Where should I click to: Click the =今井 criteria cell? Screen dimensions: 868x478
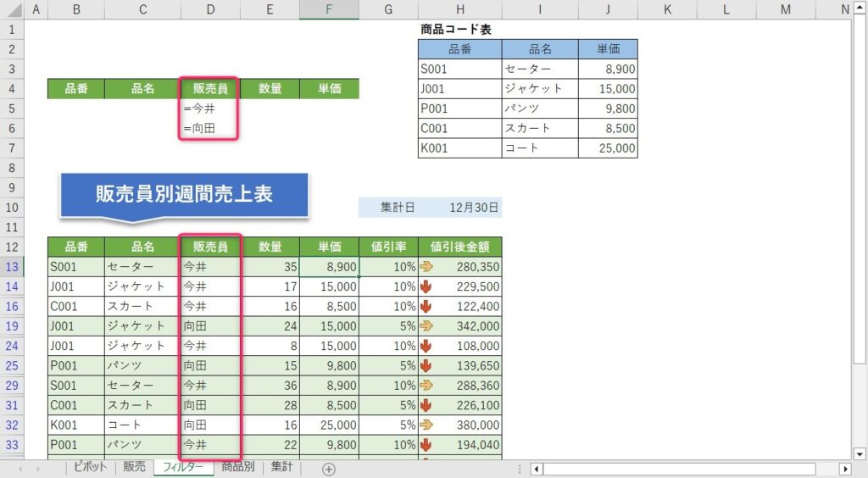pyautogui.click(x=210, y=108)
